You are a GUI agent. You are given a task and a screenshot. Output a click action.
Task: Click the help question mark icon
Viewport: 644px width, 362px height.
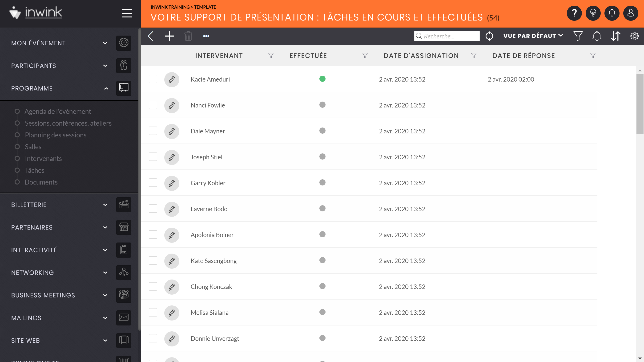[x=574, y=13]
